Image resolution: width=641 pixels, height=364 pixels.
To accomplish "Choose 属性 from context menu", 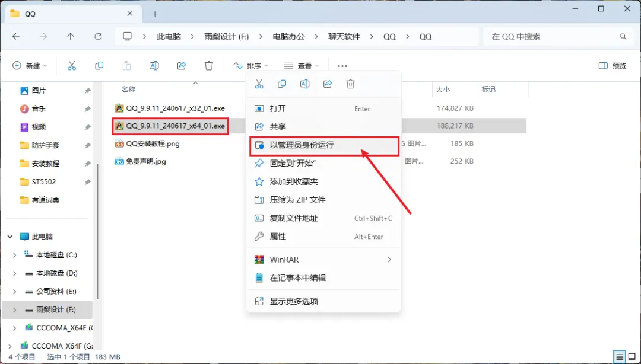I will click(x=324, y=237).
